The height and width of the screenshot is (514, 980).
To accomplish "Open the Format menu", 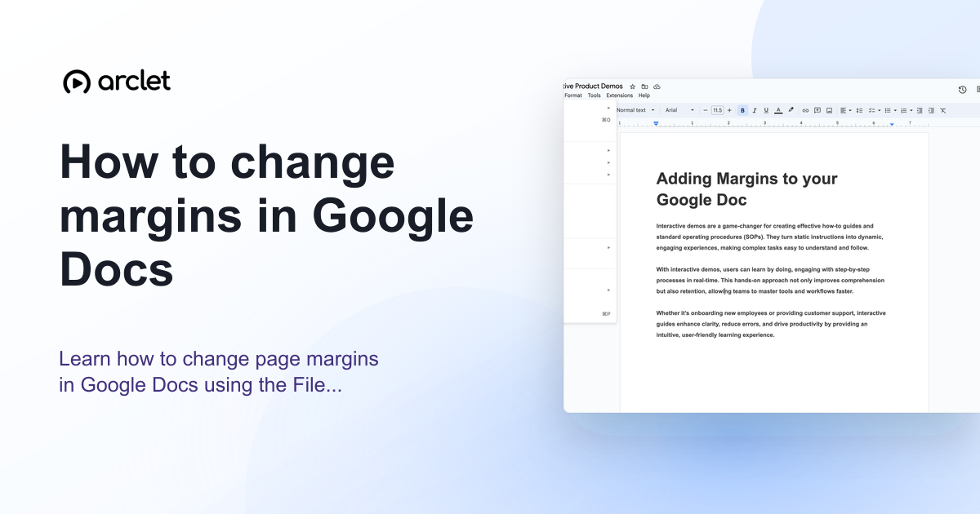I will pyautogui.click(x=573, y=95).
